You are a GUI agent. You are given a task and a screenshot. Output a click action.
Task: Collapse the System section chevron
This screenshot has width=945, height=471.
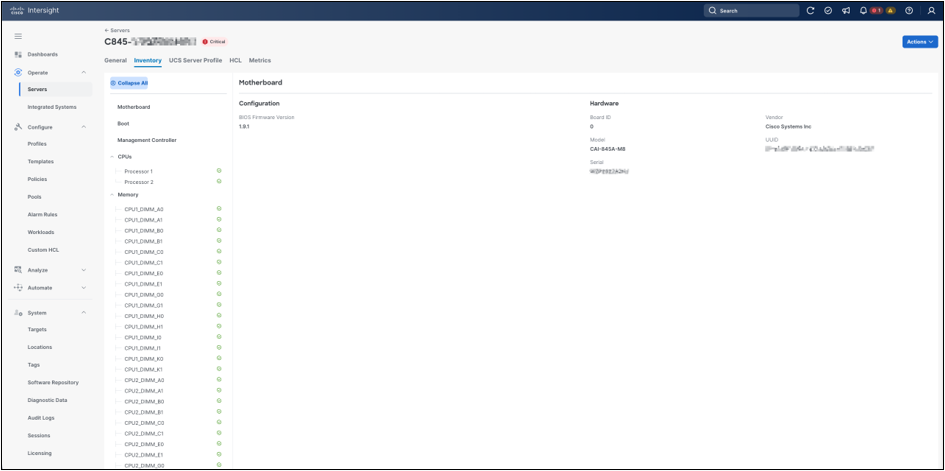83,313
